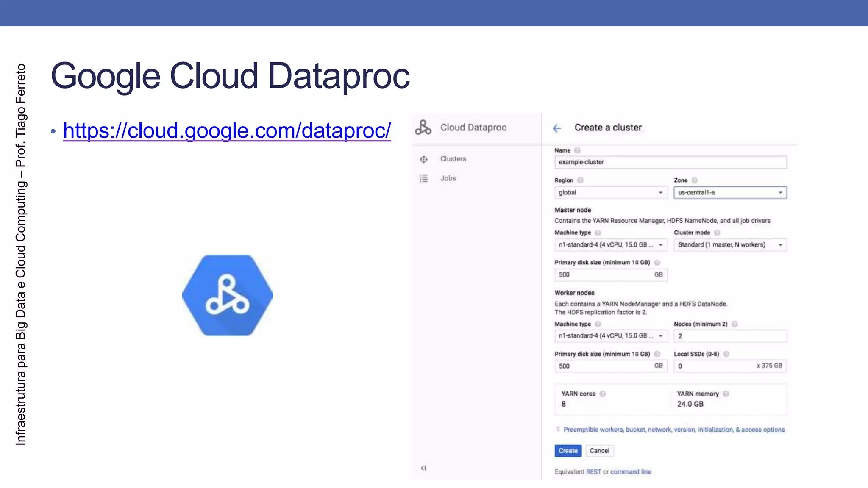
Task: Open the Region dropdown set to global
Action: [611, 193]
